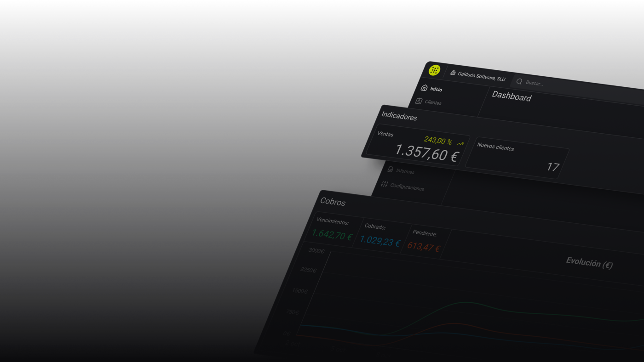
Task: Click the Inicio home icon
Action: pos(424,88)
